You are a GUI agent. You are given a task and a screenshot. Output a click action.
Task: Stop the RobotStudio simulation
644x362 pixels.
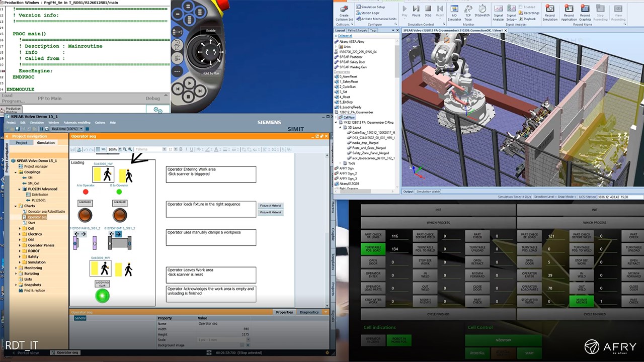click(428, 11)
